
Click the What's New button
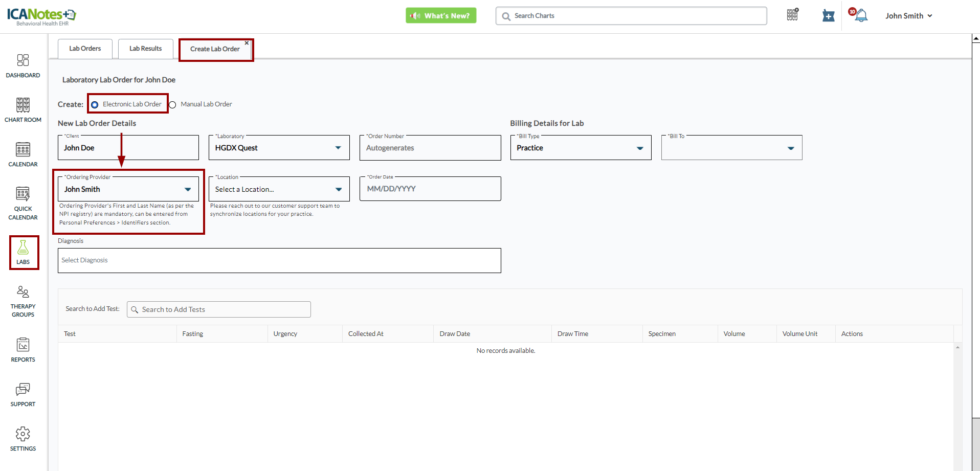coord(441,16)
